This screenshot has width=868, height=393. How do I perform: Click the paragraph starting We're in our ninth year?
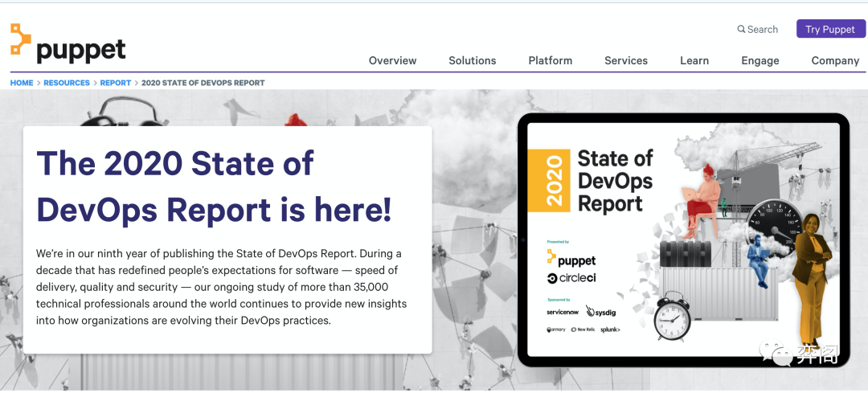tap(222, 287)
